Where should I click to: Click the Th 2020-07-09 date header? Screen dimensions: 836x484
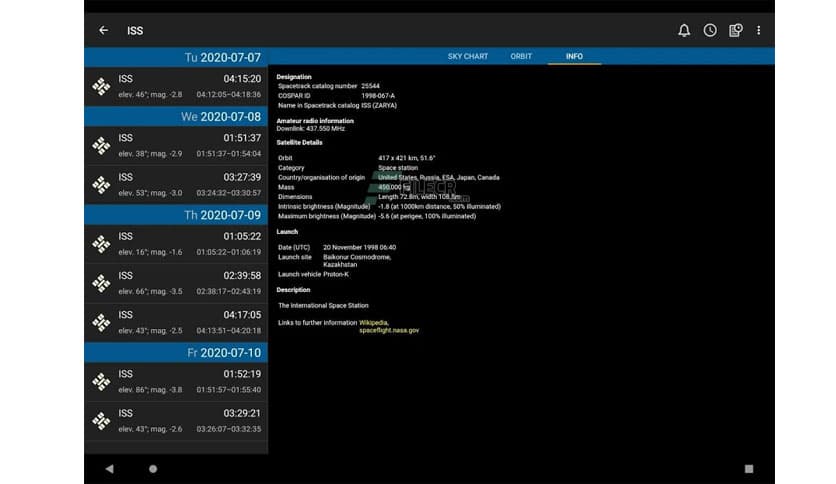176,215
